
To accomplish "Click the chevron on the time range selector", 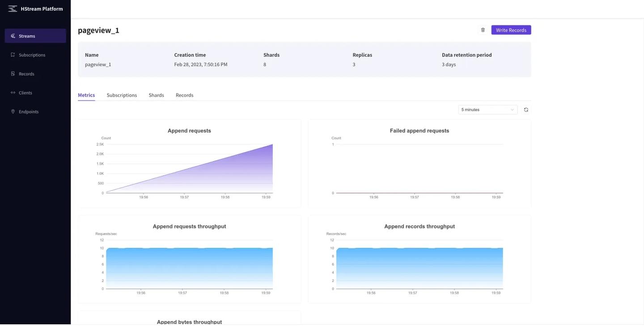I will [x=511, y=109].
